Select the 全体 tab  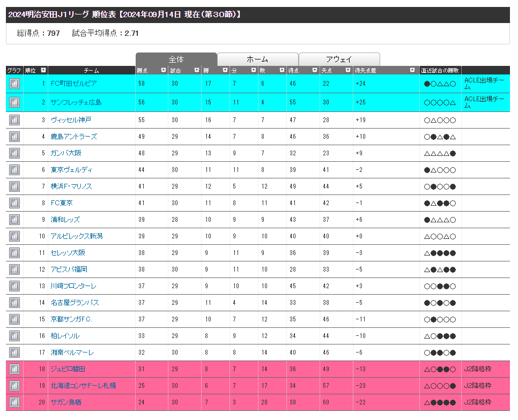pos(176,59)
